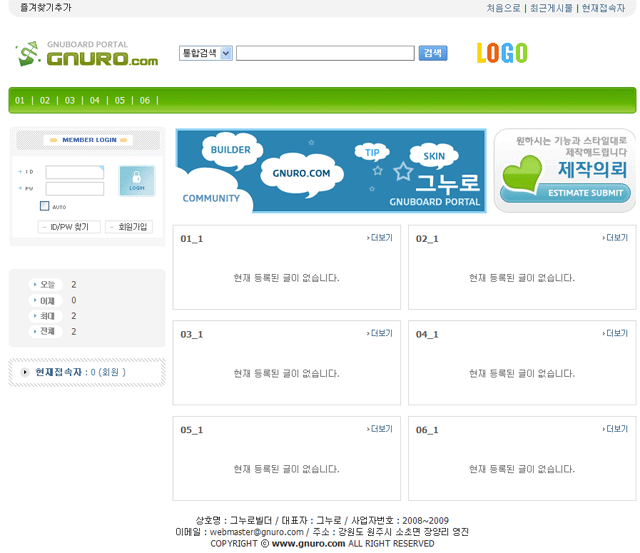Click 더보기 in the 05_1 board
The height and width of the screenshot is (553, 640).
[380, 429]
